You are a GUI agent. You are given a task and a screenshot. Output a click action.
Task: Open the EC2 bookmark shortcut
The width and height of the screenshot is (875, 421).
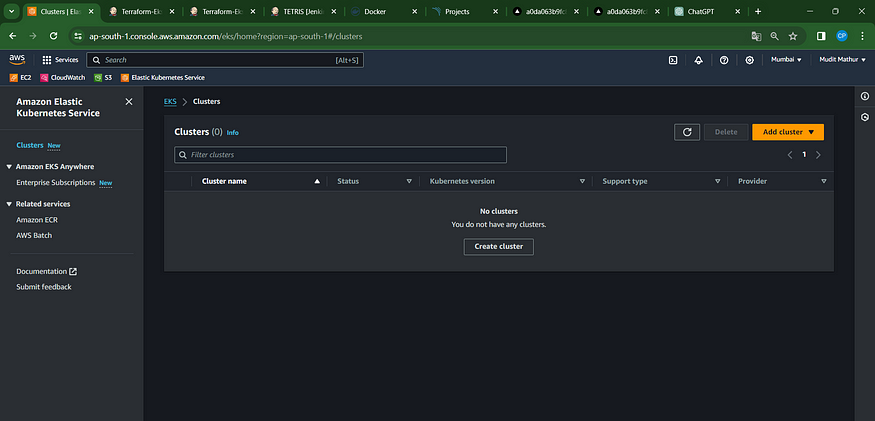(x=21, y=78)
